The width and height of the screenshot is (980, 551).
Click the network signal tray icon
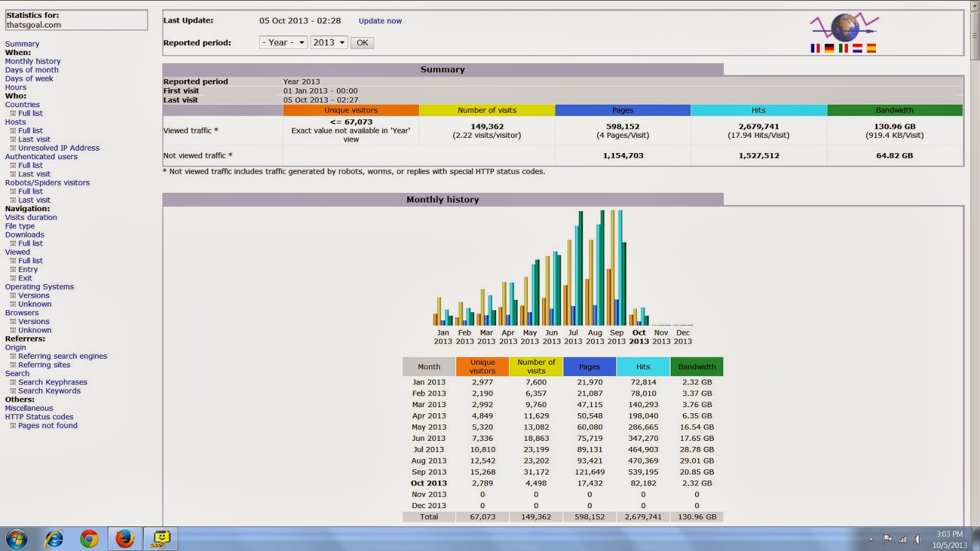tap(903, 539)
